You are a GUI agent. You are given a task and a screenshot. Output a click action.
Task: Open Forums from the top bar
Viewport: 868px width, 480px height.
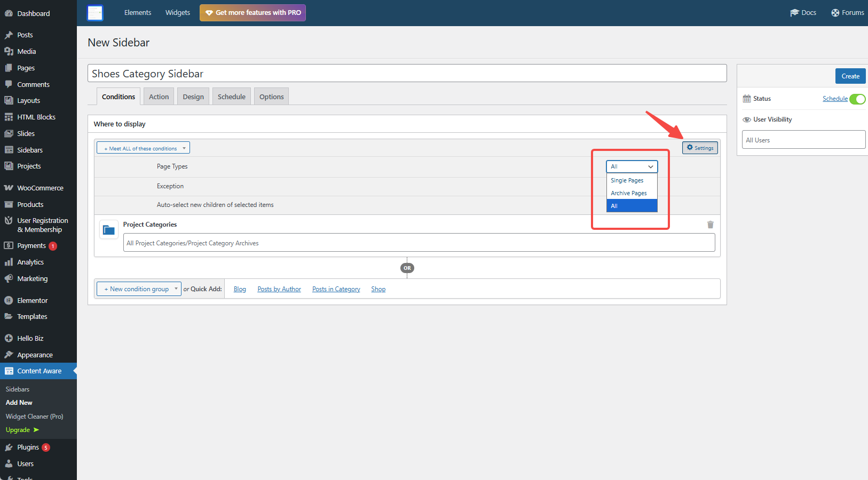[847, 13]
